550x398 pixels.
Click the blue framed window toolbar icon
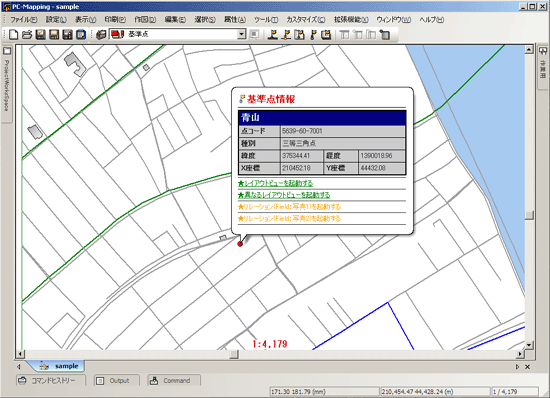81,34
